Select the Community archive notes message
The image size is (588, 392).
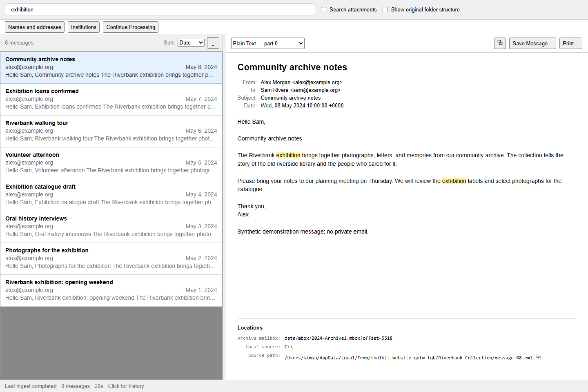111,67
